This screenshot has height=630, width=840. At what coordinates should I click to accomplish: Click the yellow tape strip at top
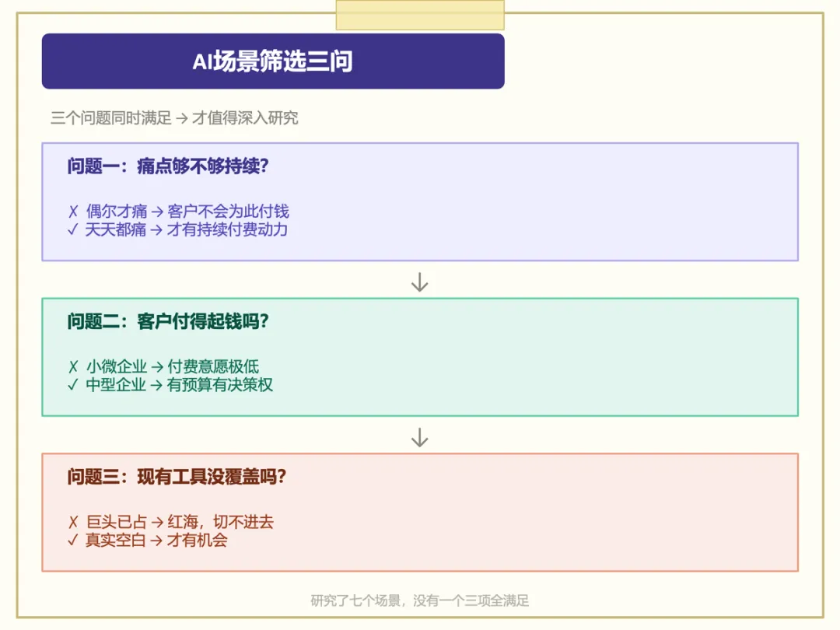pyautogui.click(x=420, y=15)
